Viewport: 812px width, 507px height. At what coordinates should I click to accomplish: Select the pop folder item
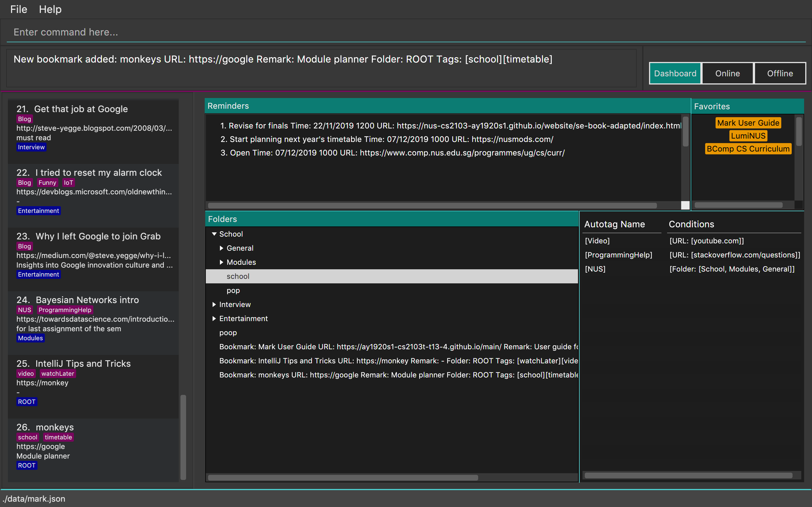(233, 290)
